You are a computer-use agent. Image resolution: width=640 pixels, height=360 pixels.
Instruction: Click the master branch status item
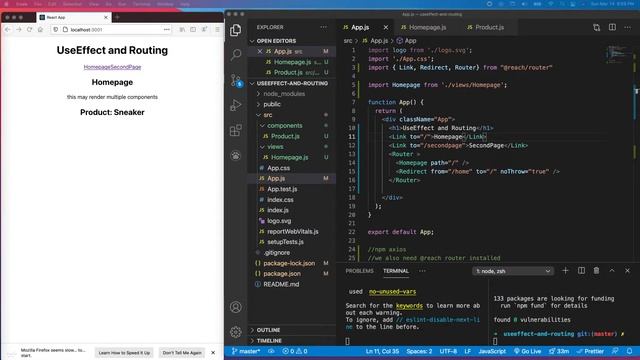246,351
